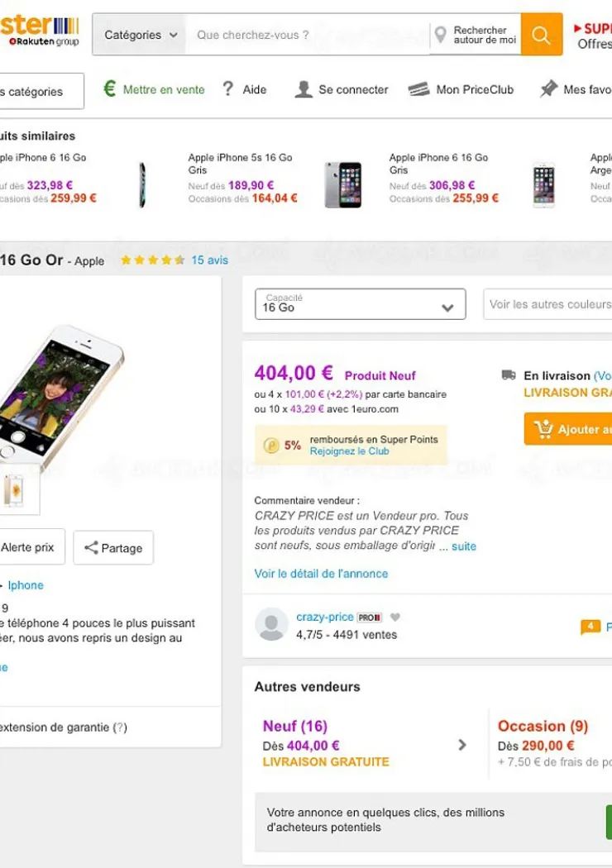Expand the Capacité 16 Go selector

coord(360,304)
